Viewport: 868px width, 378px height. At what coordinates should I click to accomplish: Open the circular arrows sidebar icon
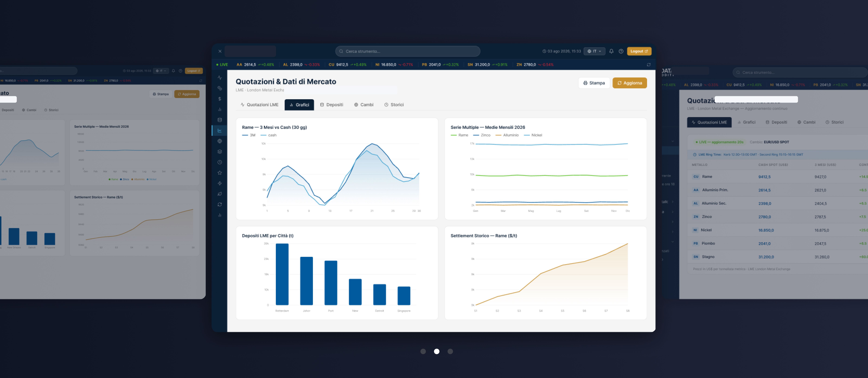pos(220,204)
